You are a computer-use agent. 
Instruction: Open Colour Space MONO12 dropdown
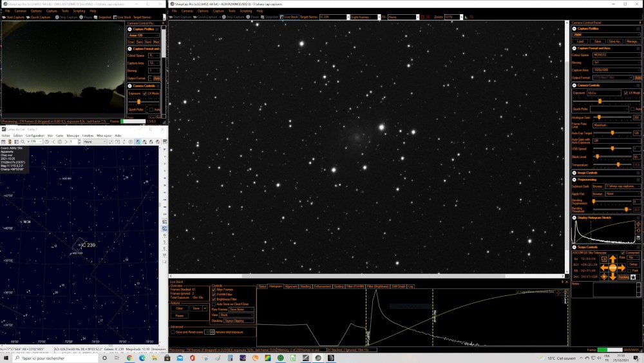click(616, 55)
